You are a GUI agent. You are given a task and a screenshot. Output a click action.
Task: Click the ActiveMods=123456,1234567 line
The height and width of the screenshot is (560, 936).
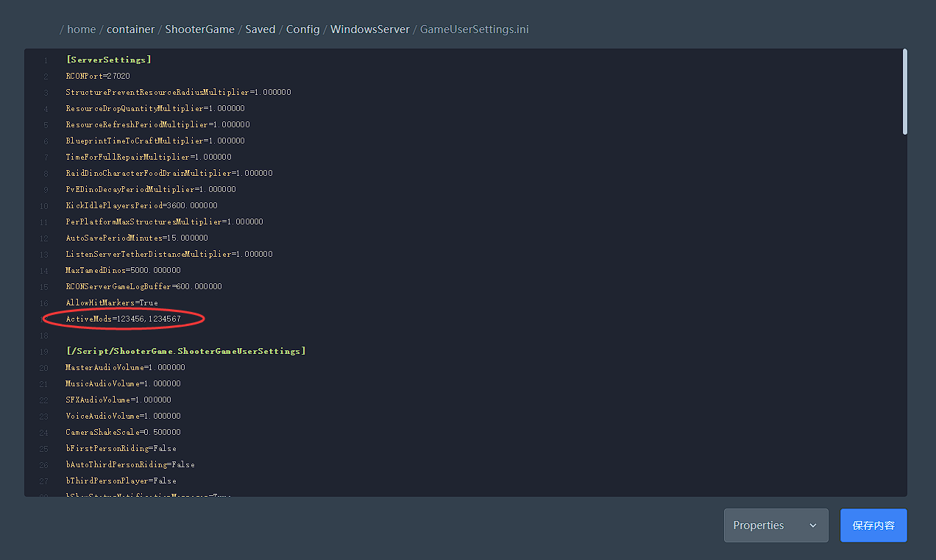(123, 319)
